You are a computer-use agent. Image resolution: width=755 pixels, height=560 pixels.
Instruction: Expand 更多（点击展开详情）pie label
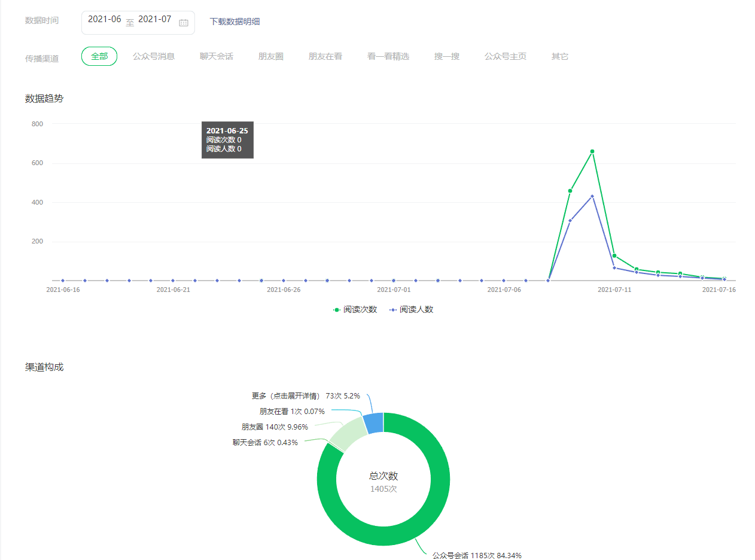[x=285, y=396]
